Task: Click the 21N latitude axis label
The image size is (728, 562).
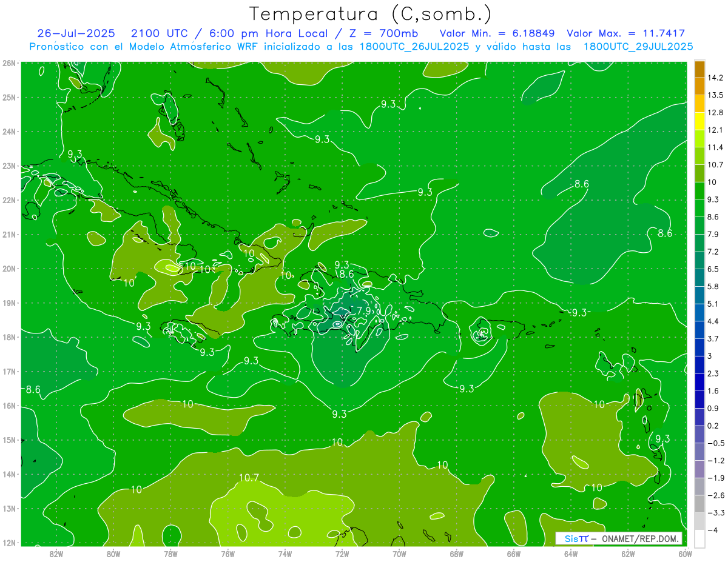Action: coord(8,234)
